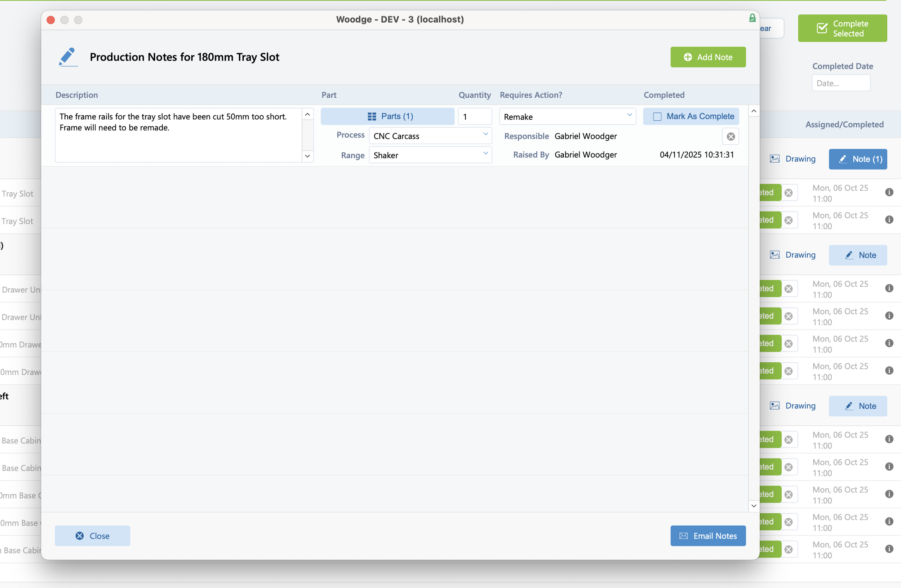Click the Completed Date field
The image size is (901, 588).
click(x=840, y=83)
